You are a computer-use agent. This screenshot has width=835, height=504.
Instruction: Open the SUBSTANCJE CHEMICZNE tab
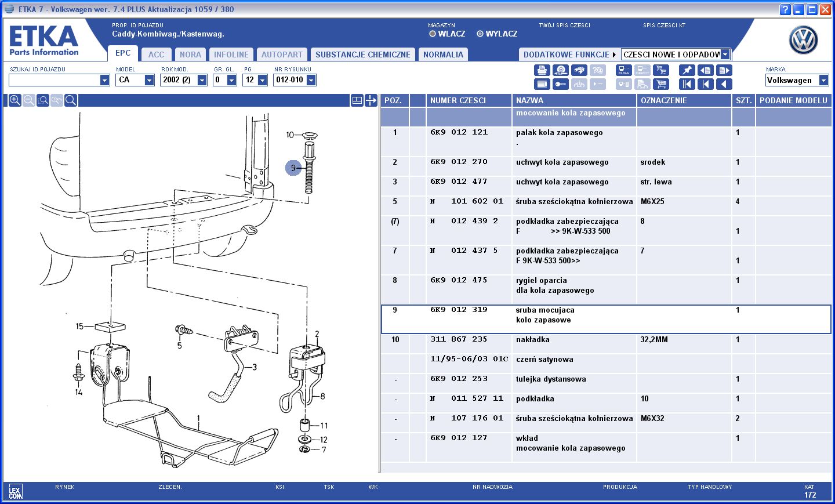(363, 55)
